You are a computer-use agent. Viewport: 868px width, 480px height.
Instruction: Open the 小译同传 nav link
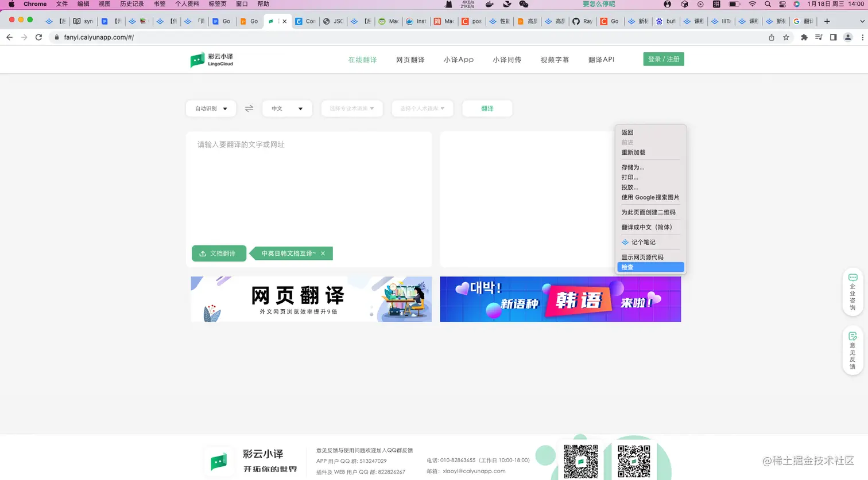[x=507, y=60]
